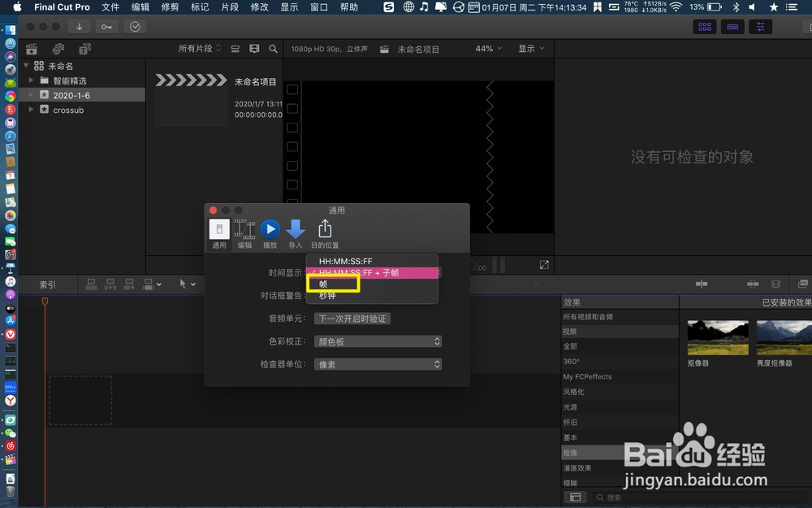Select 所有视频和音频 effects category
Screen dimensions: 812x508
[x=620, y=317]
